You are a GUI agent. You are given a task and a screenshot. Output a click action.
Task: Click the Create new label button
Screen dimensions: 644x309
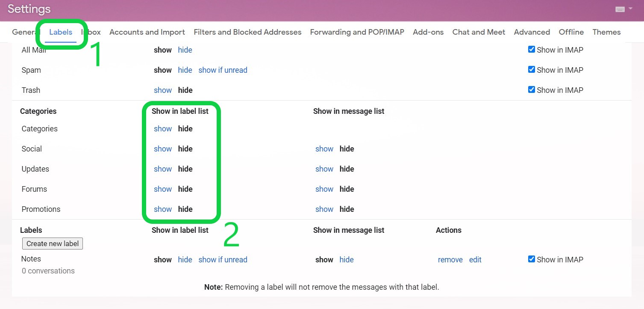click(53, 244)
